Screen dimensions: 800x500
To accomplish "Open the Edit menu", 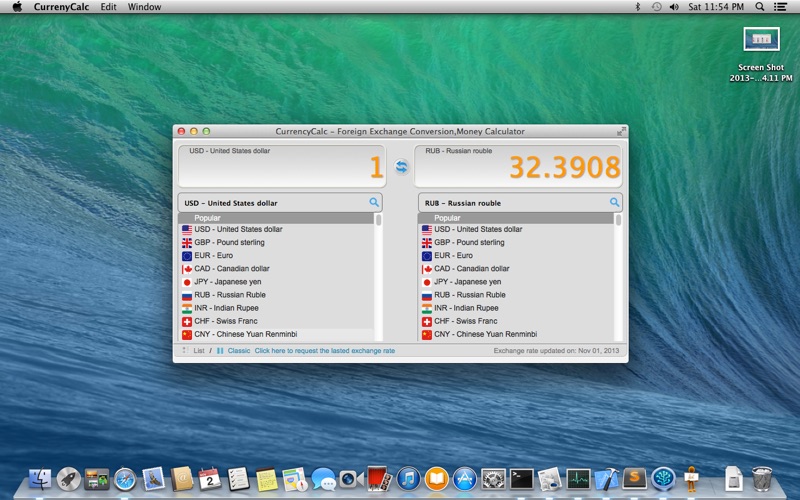I will click(x=108, y=7).
